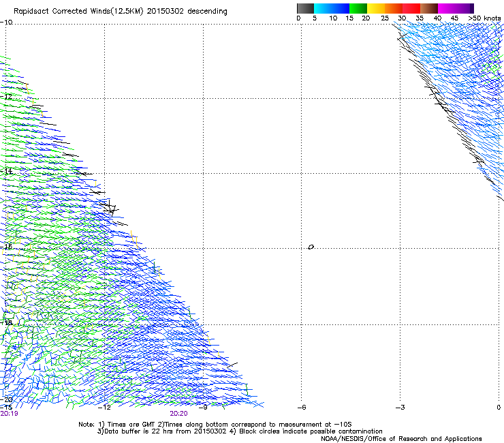The height and width of the screenshot is (443, 504).
Task: Click the '-18' latitude label on left axis
Action: click(6, 322)
